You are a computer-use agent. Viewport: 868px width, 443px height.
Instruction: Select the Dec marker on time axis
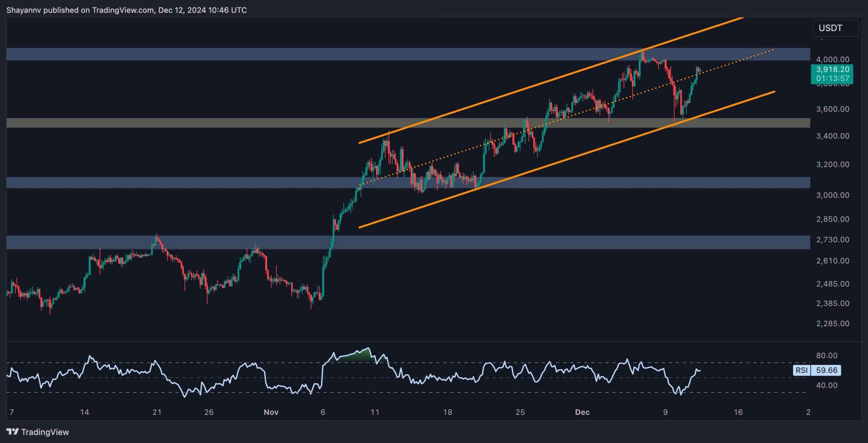tap(582, 412)
